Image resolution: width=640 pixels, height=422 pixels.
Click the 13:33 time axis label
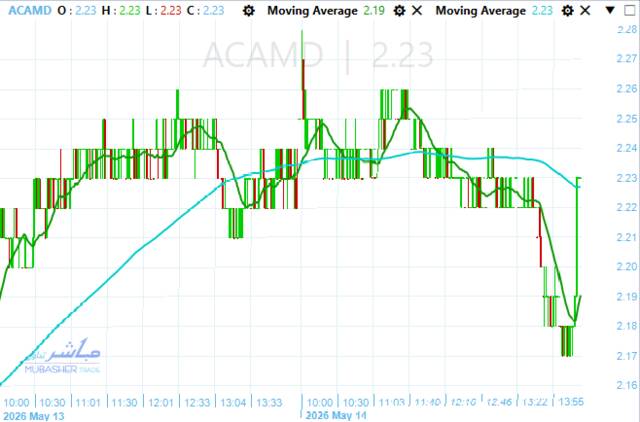tap(269, 403)
